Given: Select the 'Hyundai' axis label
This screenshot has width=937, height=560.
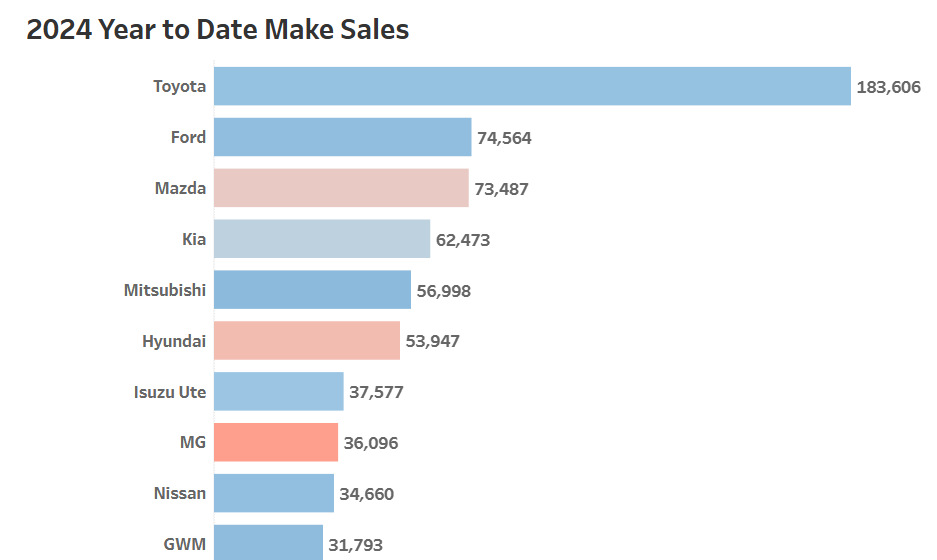Looking at the screenshot, I should 174,341.
